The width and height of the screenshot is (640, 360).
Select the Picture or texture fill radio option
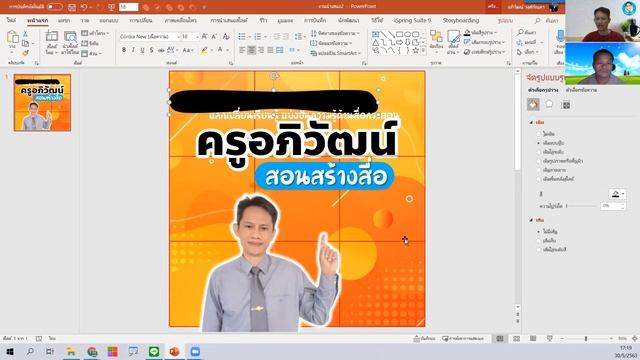point(538,161)
